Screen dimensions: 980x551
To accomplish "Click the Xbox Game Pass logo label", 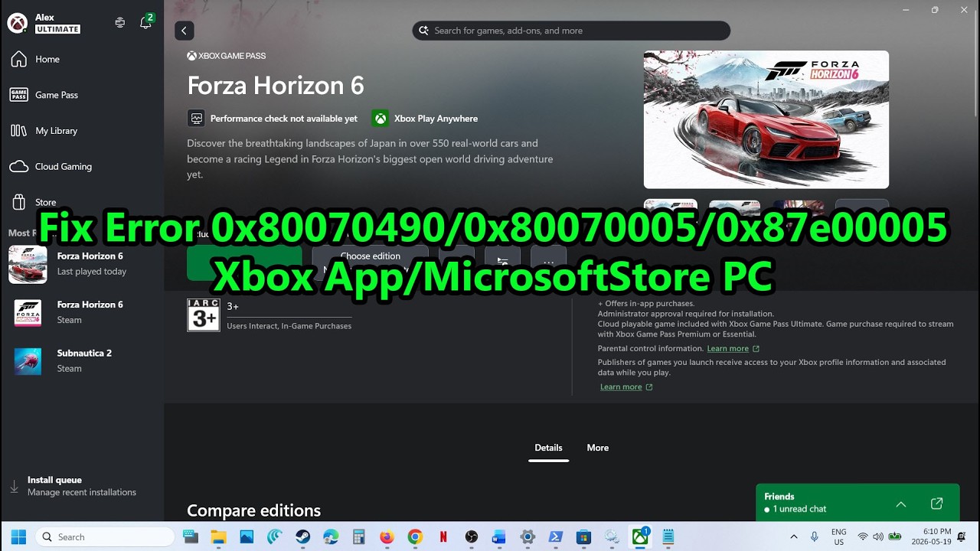I will (227, 56).
